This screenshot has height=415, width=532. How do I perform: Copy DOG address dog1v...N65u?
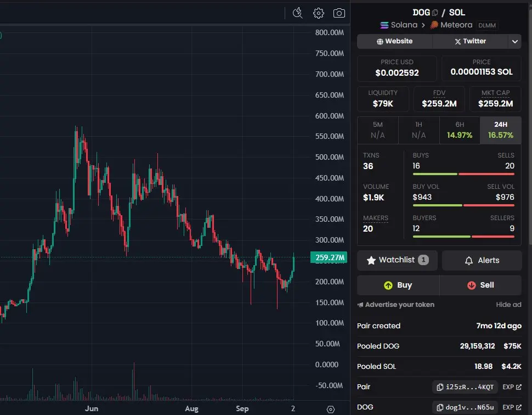465,407
